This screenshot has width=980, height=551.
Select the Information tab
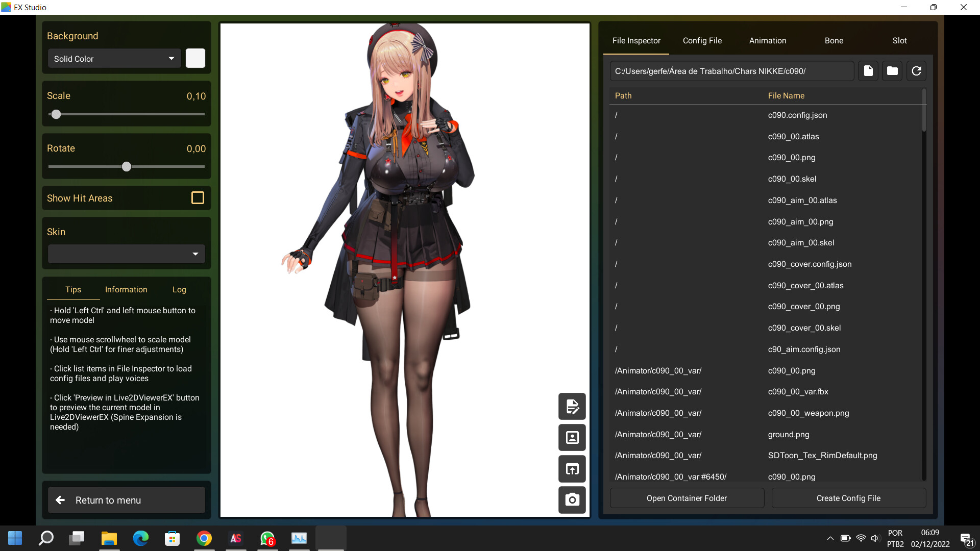(126, 289)
